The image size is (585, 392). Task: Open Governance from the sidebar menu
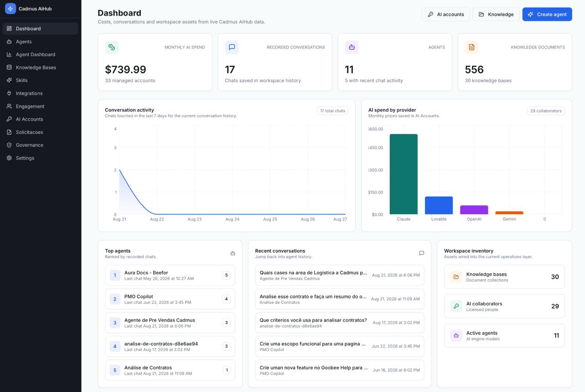click(x=40, y=145)
